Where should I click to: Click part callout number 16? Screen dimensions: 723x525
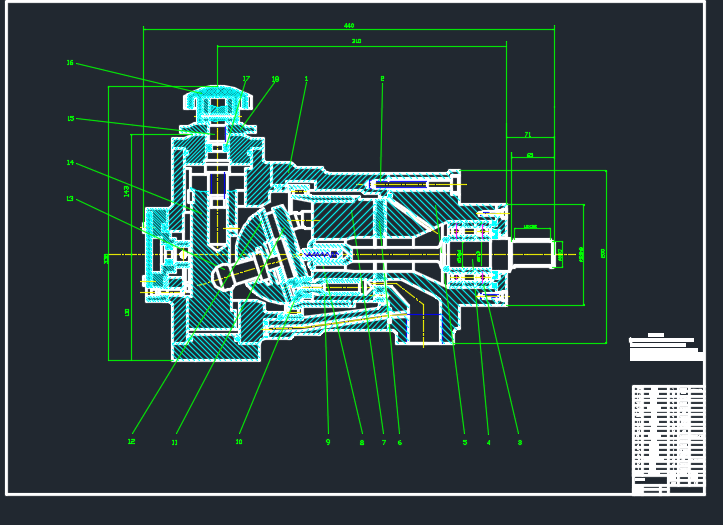[70, 63]
